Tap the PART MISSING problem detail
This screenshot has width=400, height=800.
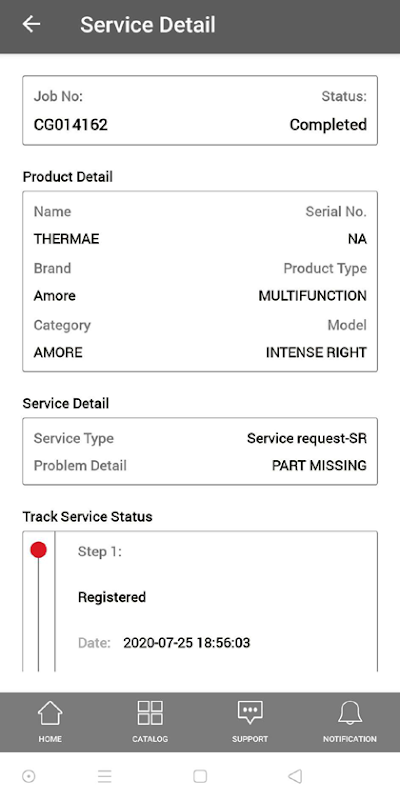coord(319,465)
